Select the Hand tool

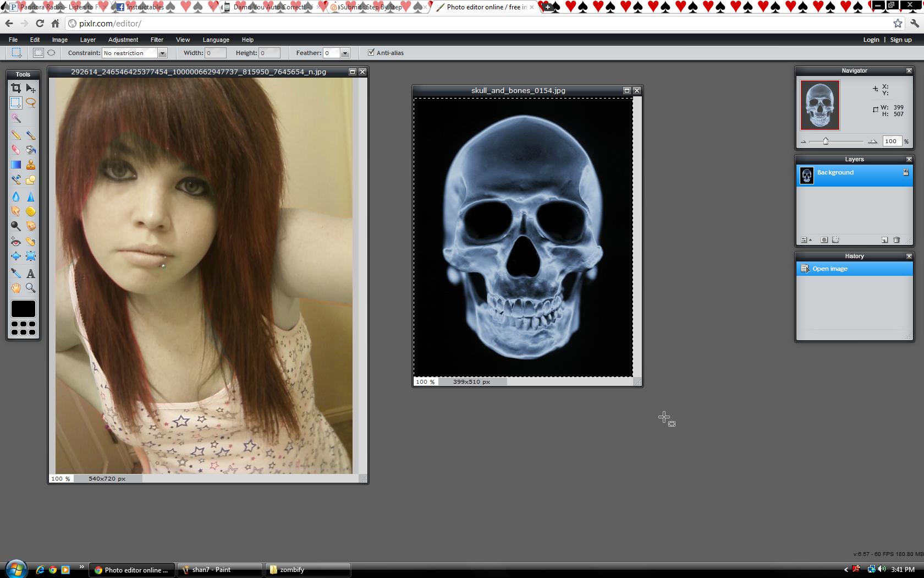click(x=16, y=288)
